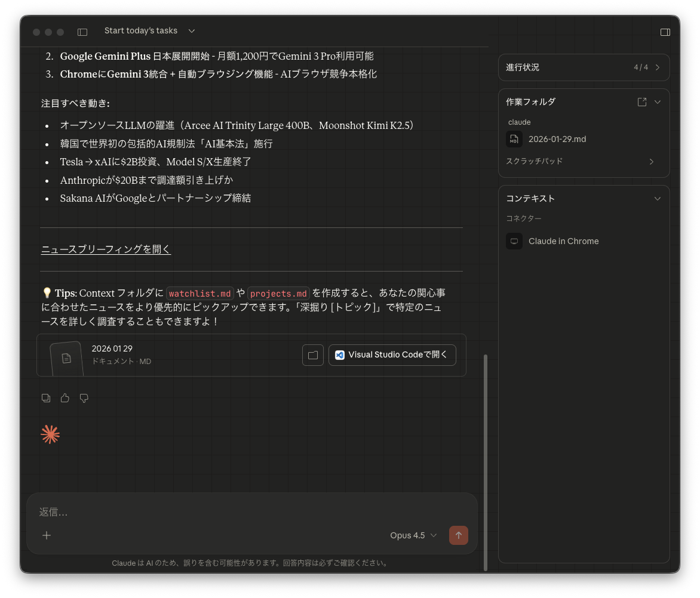Give the response a thumbs up
This screenshot has height=598, width=700.
pyautogui.click(x=65, y=398)
